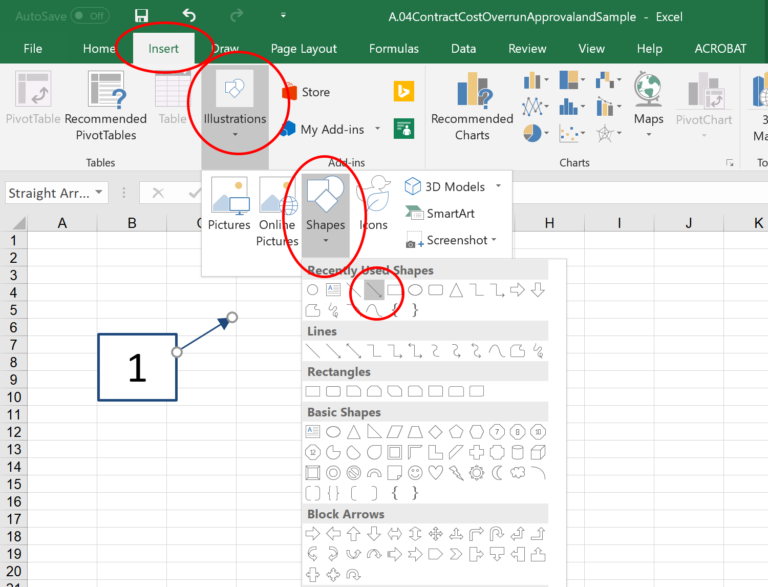Screen dimensions: 768x587
Task: Click the Save icon in title bar
Action: tap(141, 16)
